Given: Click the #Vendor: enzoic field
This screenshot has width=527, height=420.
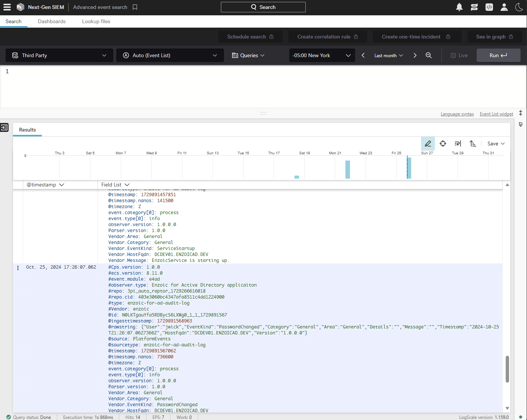Looking at the screenshot, I should (x=129, y=309).
